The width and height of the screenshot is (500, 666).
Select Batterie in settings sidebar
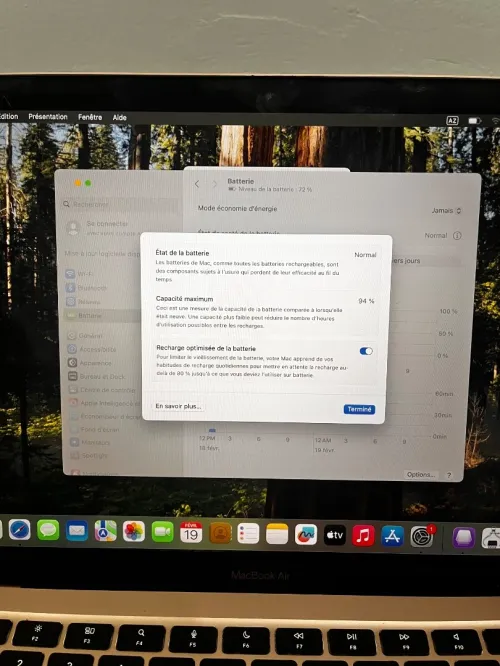(101, 316)
